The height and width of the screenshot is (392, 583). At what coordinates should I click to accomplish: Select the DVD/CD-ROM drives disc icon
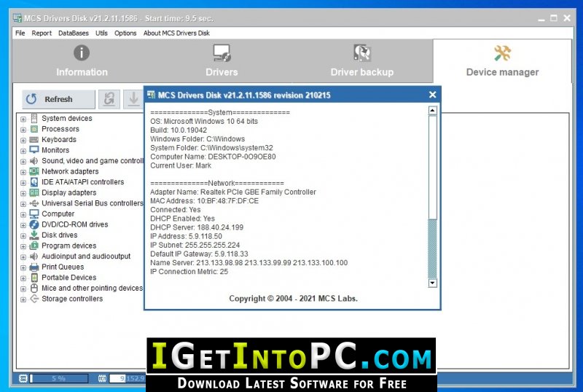click(34, 224)
